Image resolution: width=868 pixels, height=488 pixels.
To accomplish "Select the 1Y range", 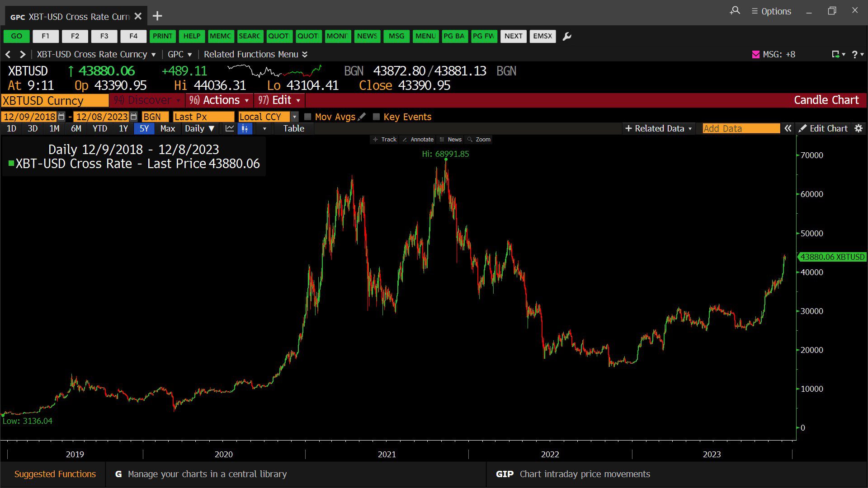I will tap(123, 128).
